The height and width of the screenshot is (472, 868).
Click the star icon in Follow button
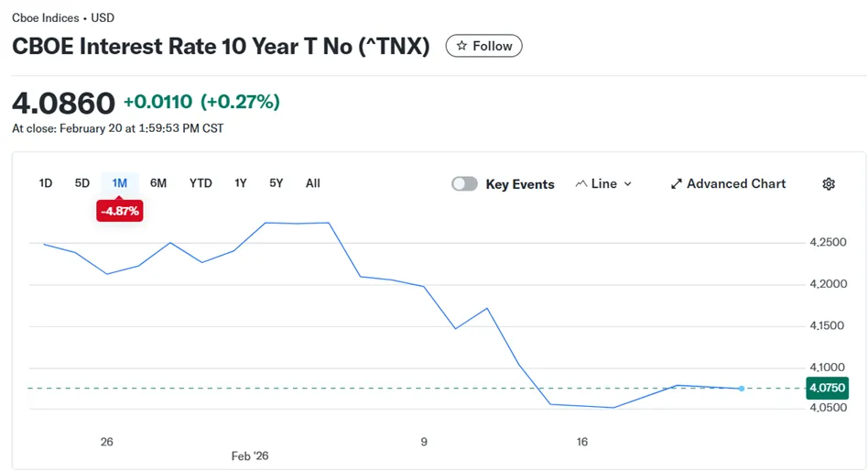click(461, 46)
